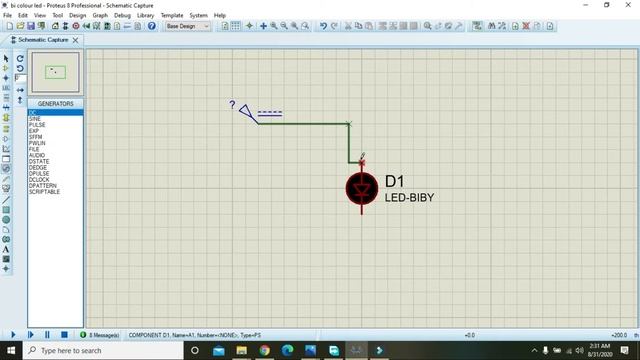
Task: Select the Selection Mode arrow tool
Action: [6, 58]
